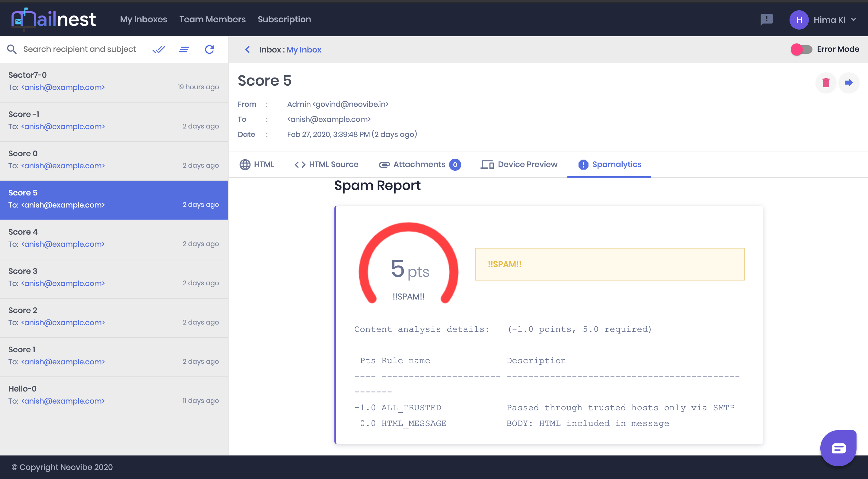
Task: Refresh the inbox message list
Action: pos(209,49)
